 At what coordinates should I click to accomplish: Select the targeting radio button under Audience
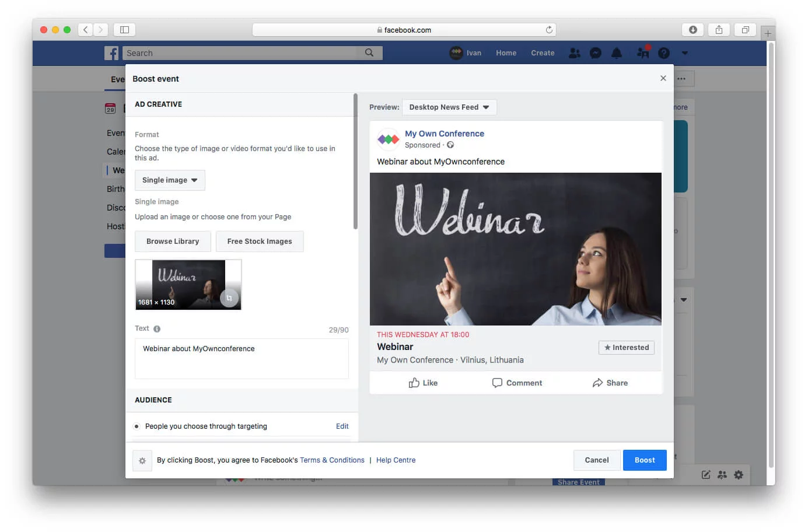136,426
